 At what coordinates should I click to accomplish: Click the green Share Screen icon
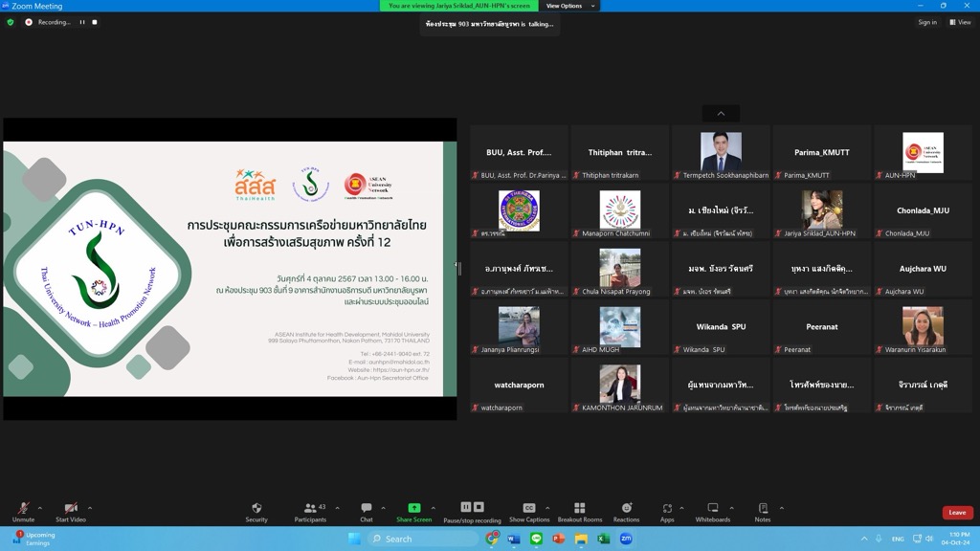[x=413, y=509]
